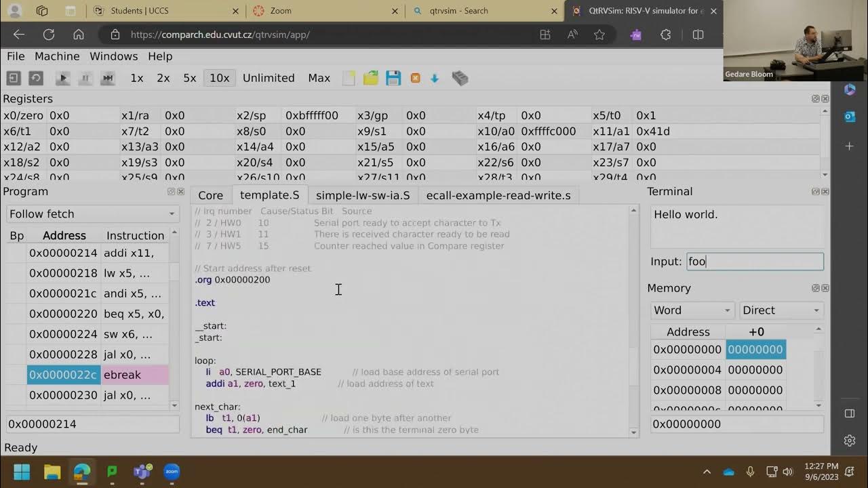The width and height of the screenshot is (868, 488).
Task: Open a source file from folder
Action: click(x=370, y=78)
